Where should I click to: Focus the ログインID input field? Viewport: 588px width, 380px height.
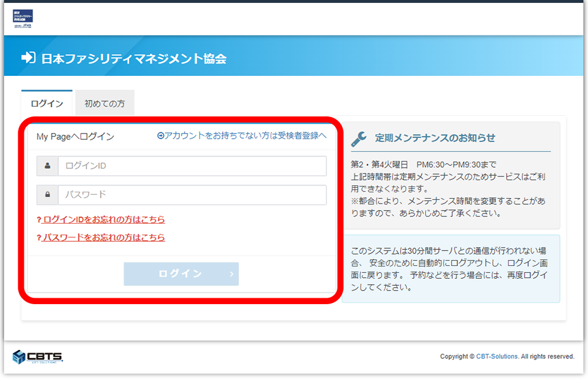(192, 166)
